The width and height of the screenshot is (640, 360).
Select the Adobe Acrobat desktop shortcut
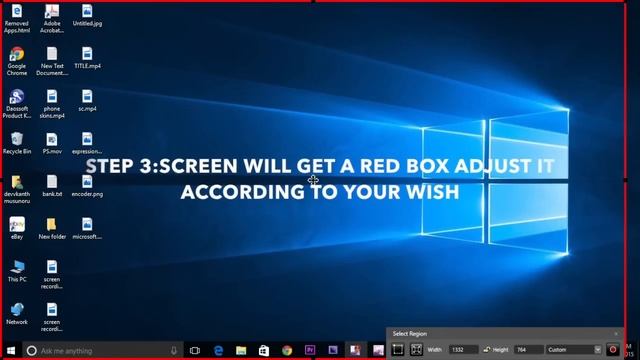click(52, 18)
